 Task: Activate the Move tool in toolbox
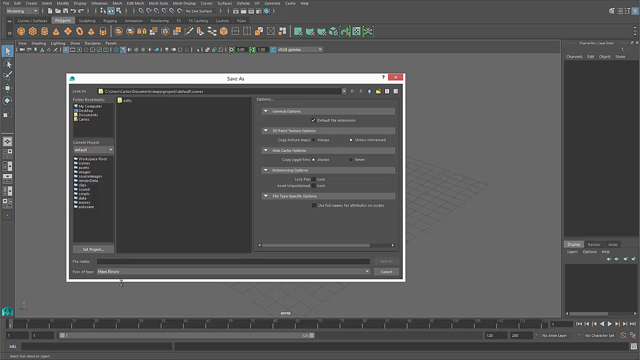pyautogui.click(x=7, y=88)
